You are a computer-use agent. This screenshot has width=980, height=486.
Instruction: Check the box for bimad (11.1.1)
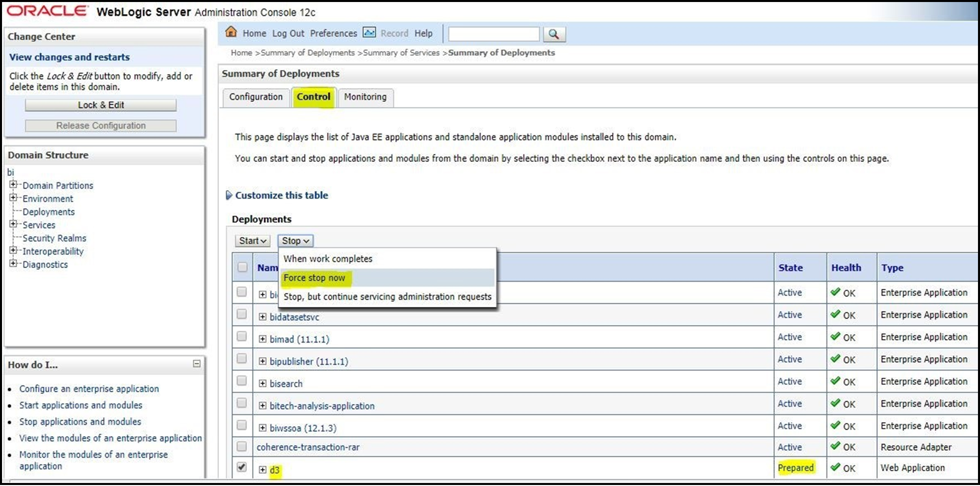coord(242,336)
